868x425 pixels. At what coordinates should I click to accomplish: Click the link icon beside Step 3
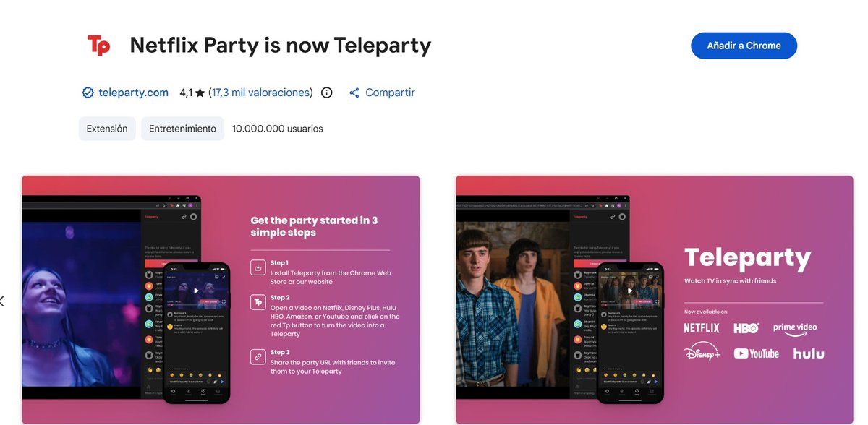(258, 356)
